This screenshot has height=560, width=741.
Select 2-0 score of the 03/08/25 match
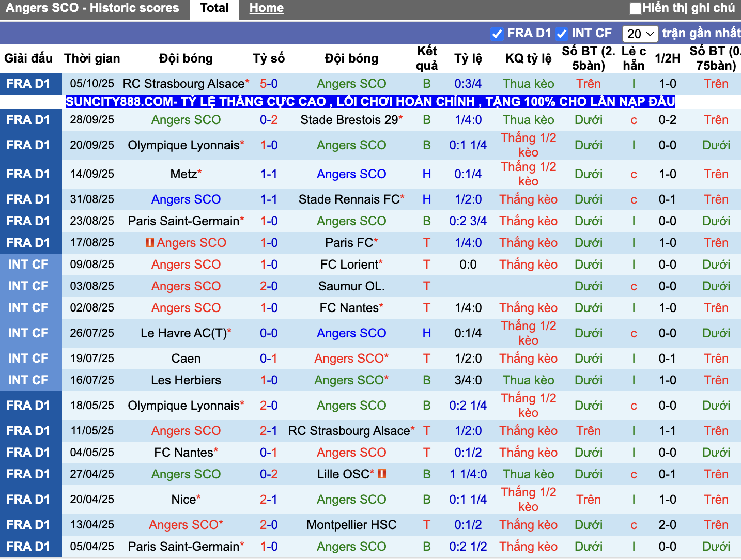269,286
